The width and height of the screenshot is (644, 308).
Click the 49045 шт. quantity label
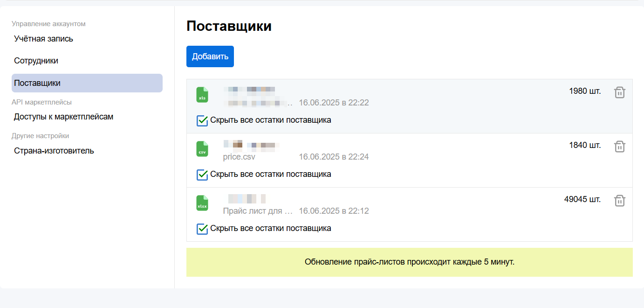pos(582,199)
